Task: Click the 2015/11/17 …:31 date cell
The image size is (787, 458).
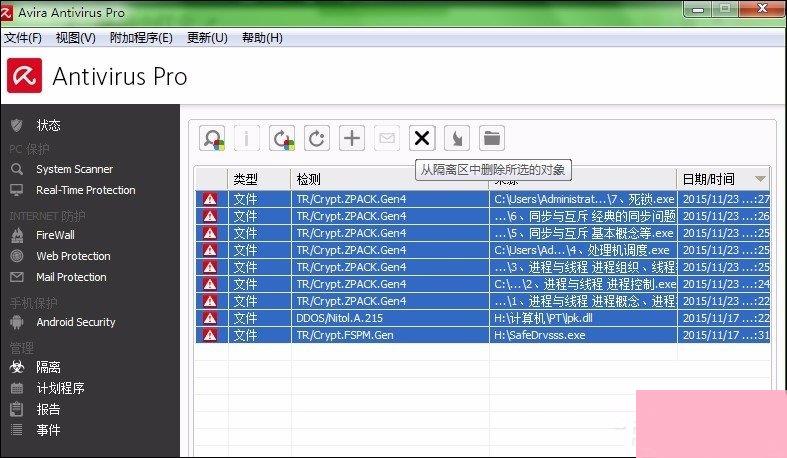Action: (724, 335)
